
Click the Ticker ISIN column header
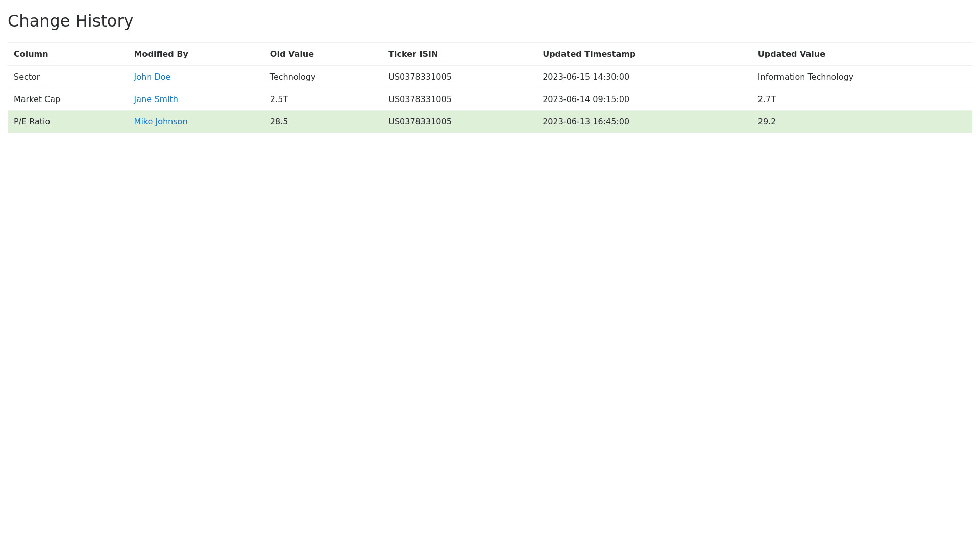point(413,54)
